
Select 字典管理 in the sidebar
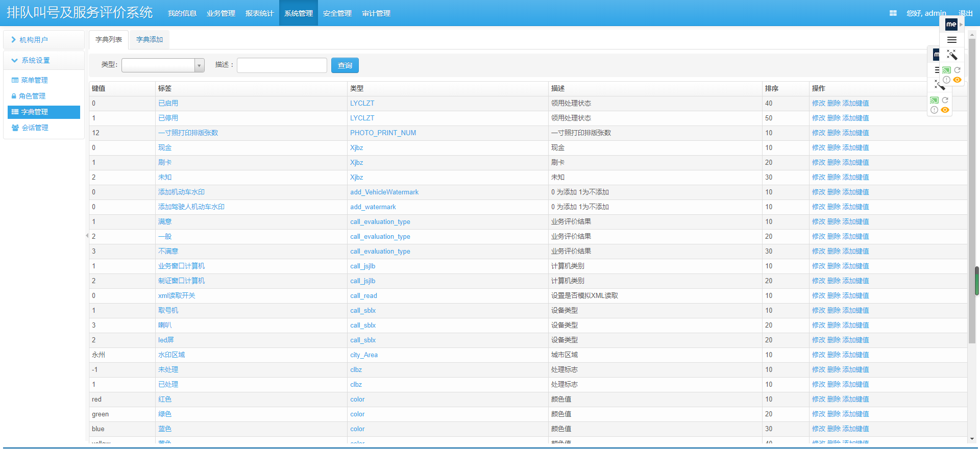coord(44,112)
